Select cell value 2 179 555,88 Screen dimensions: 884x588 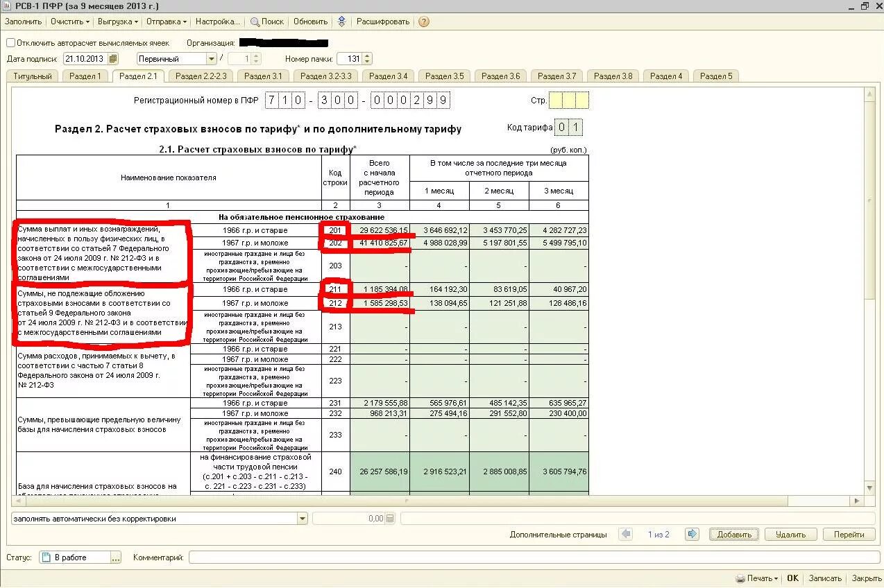[x=380, y=403]
